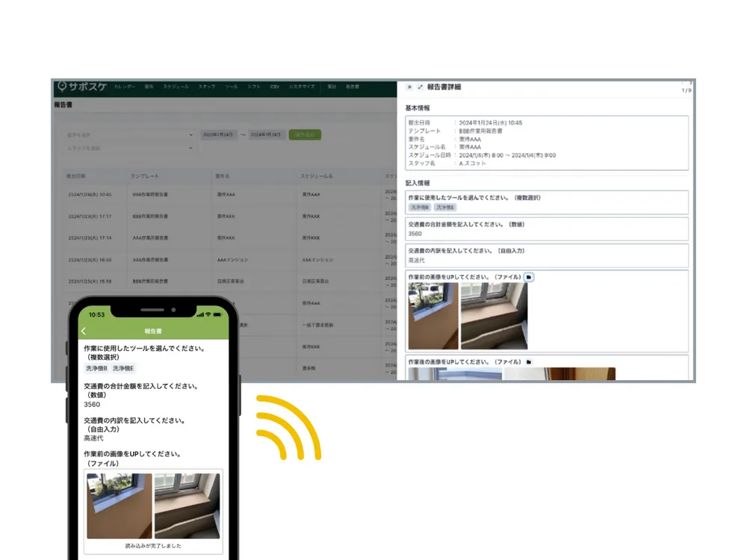Open the second 作業前 windowsill photo in the detail panel
Viewport: 747px width, 560px height.
click(494, 316)
